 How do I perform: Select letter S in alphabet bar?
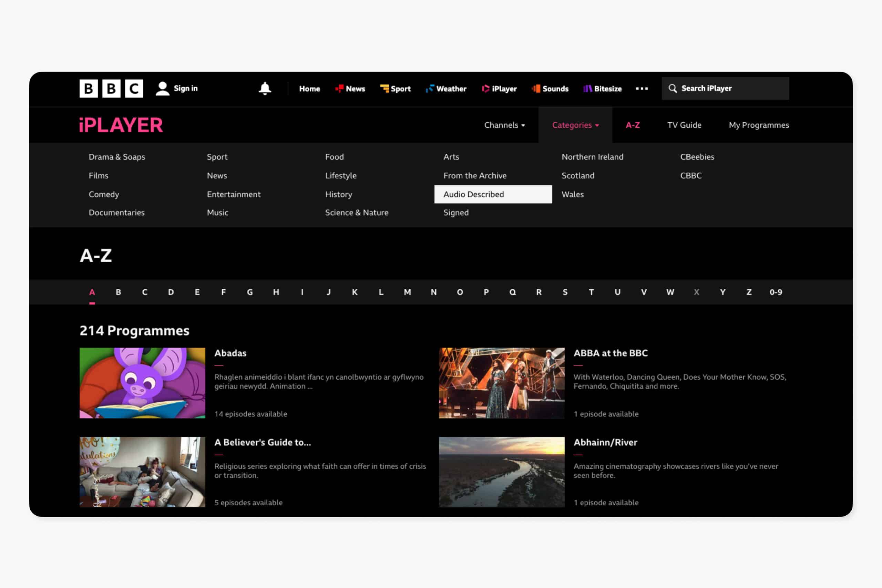coord(565,292)
